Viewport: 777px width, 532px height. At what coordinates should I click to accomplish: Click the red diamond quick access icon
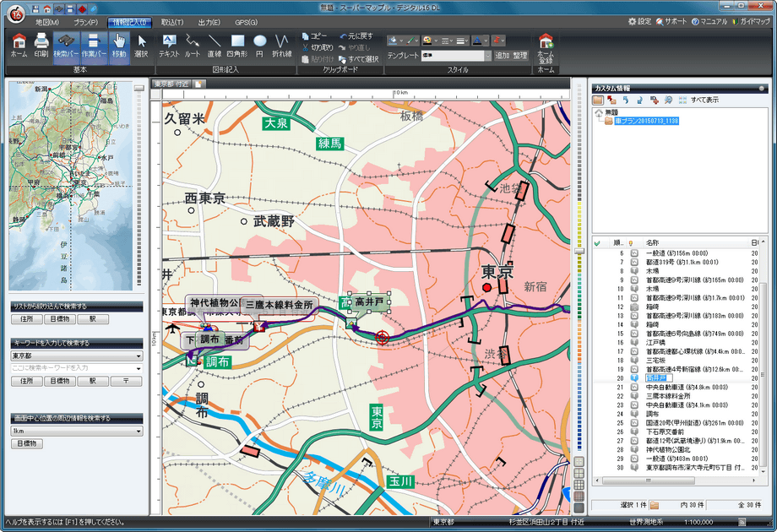81,9
